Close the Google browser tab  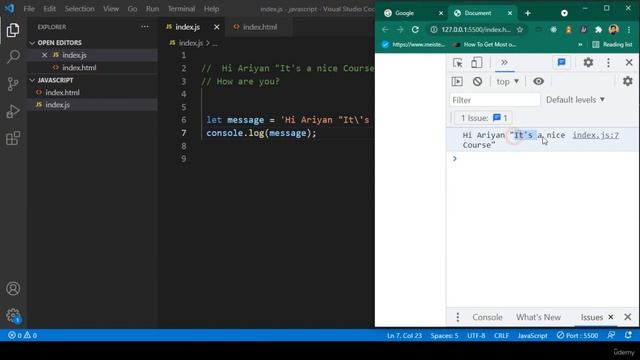441,13
